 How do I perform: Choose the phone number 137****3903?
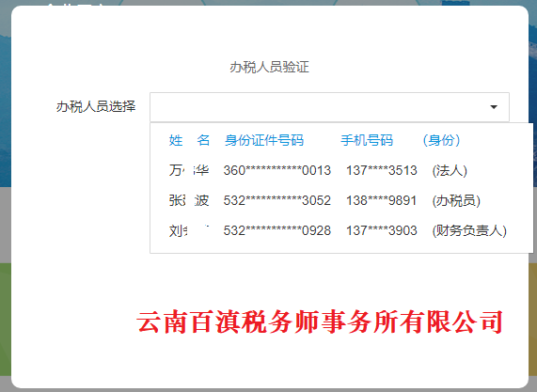click(x=382, y=230)
